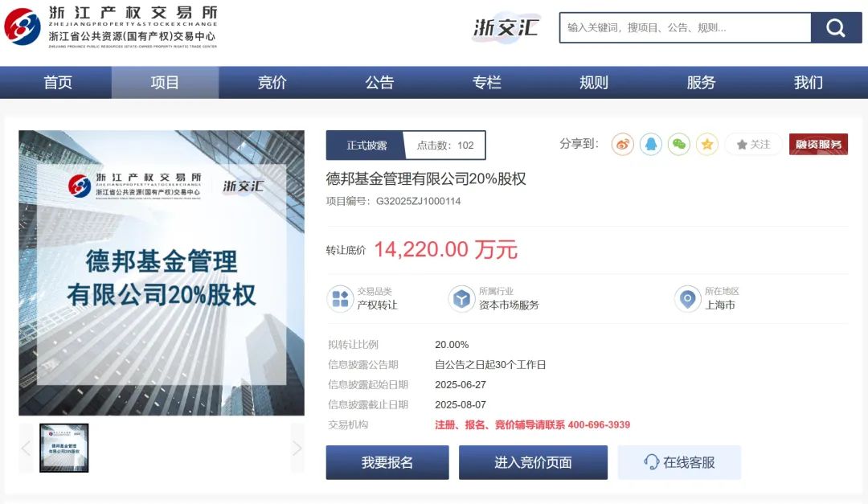
Task: Share the listing via WeChat
Action: [x=678, y=144]
